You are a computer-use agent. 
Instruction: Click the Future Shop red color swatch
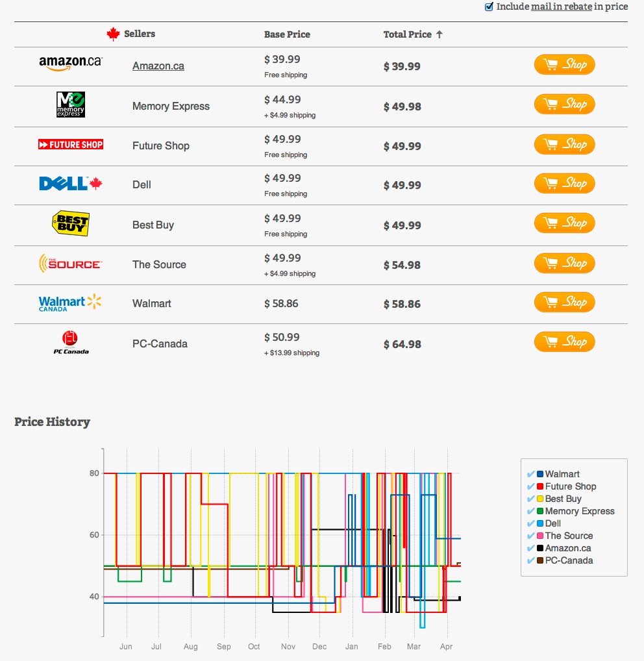[540, 487]
